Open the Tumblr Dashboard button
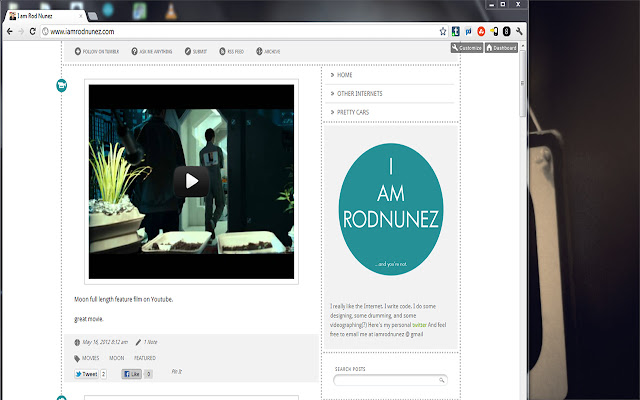The height and width of the screenshot is (400, 640). pyautogui.click(x=503, y=48)
